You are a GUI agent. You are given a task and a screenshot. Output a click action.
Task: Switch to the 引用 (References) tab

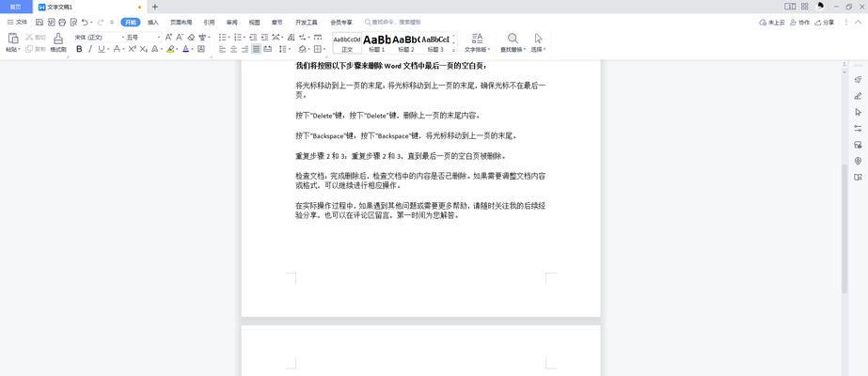tap(209, 23)
